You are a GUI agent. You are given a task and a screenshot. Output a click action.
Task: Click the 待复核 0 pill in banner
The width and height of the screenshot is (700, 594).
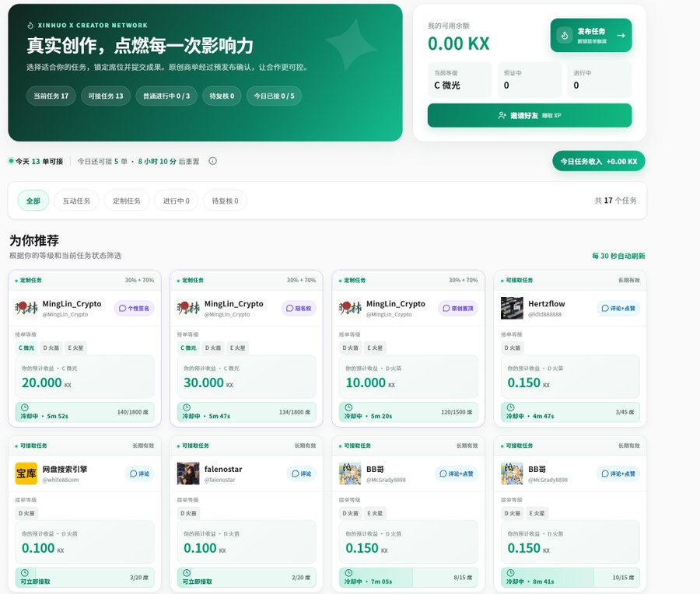coord(222,96)
